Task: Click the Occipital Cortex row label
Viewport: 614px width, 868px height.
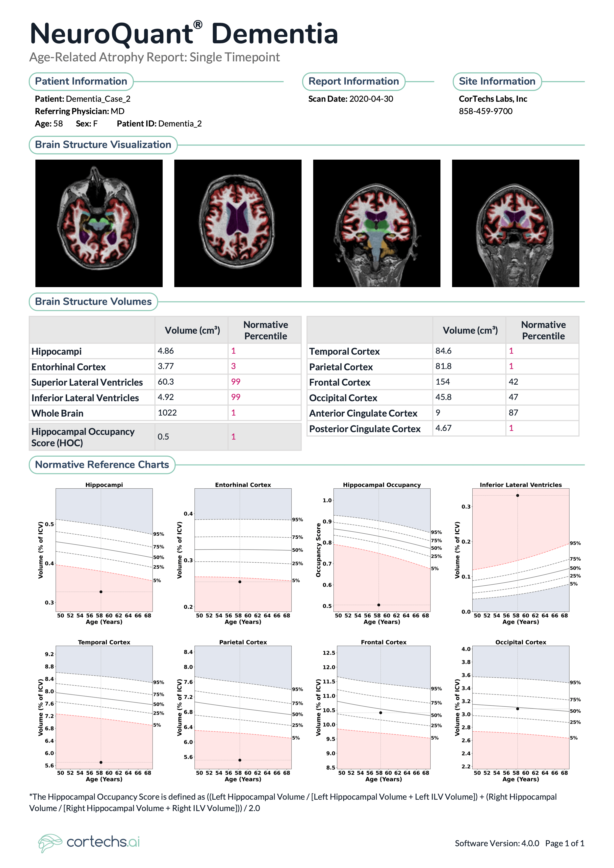Action: tap(343, 398)
